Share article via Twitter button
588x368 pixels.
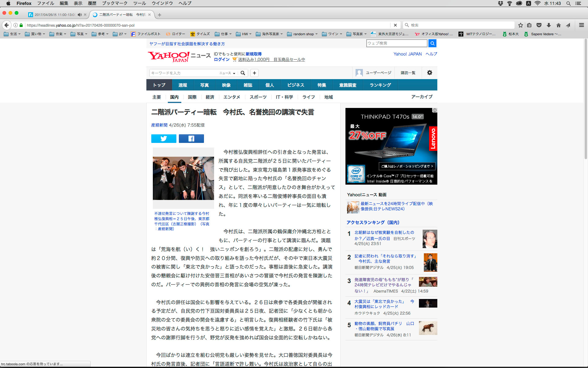tap(164, 139)
